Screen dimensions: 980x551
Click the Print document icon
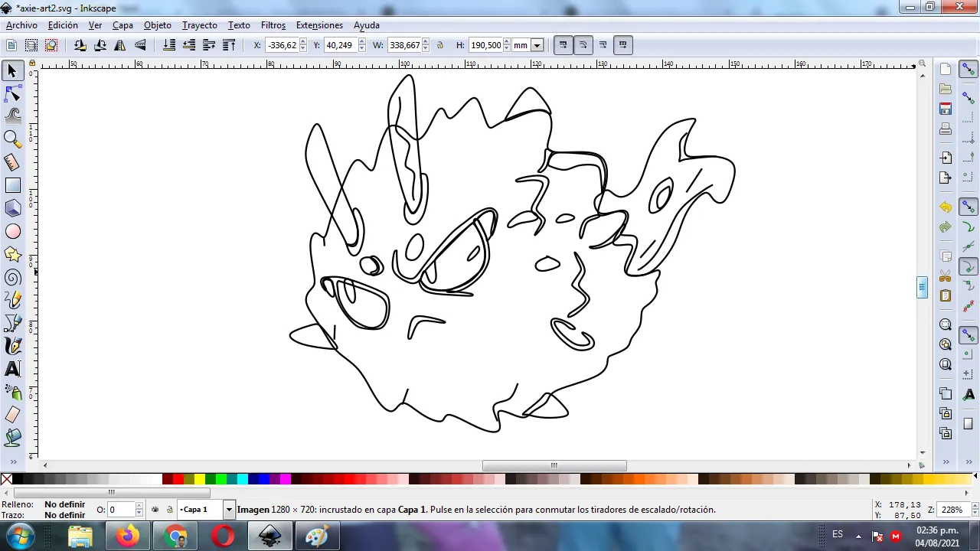pyautogui.click(x=946, y=129)
